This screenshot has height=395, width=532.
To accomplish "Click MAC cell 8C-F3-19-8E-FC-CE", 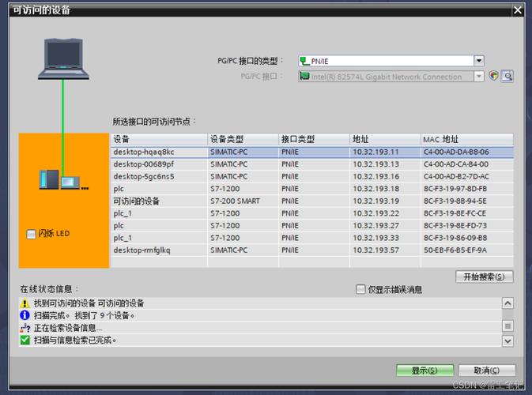I will pyautogui.click(x=467, y=213).
